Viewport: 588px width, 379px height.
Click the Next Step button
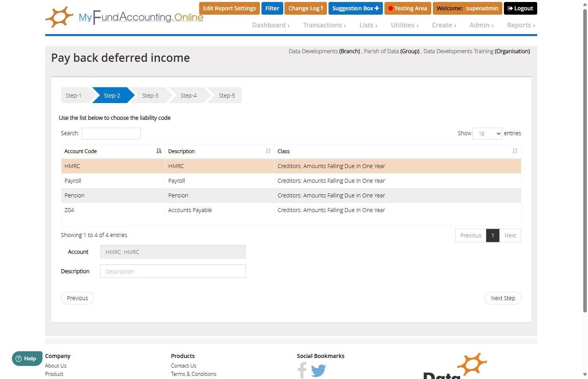(x=503, y=298)
